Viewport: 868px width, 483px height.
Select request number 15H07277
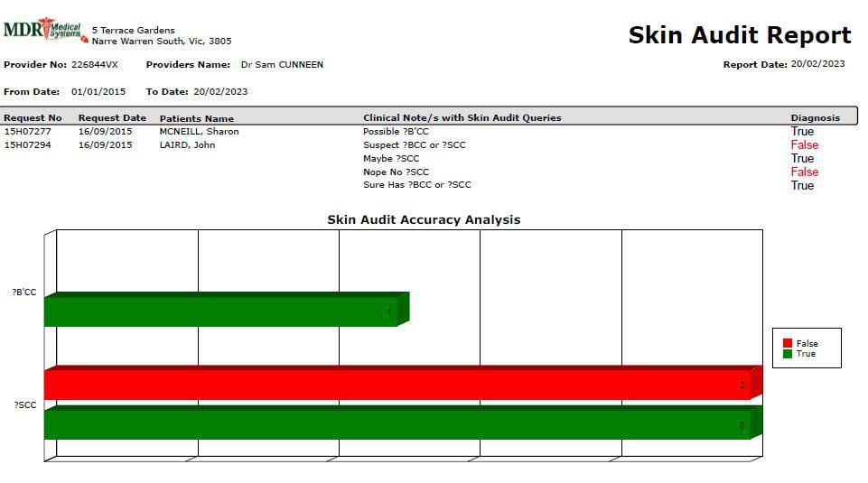[x=28, y=132]
